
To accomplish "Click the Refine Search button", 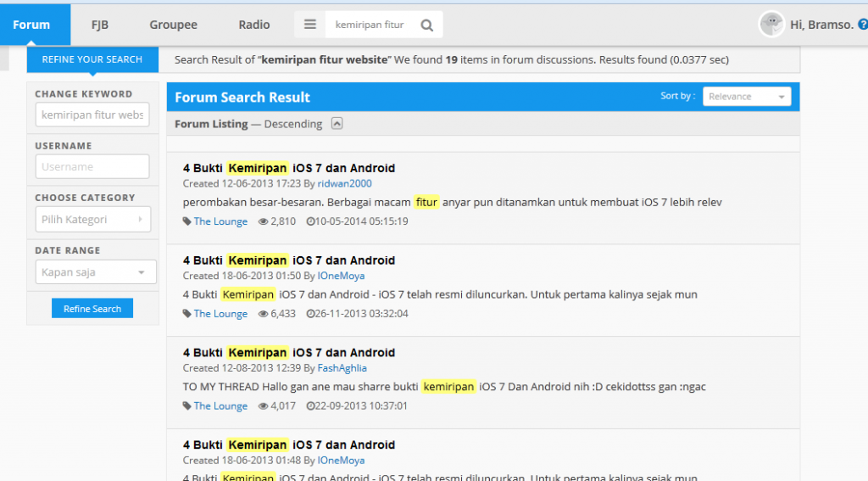I will (x=92, y=309).
